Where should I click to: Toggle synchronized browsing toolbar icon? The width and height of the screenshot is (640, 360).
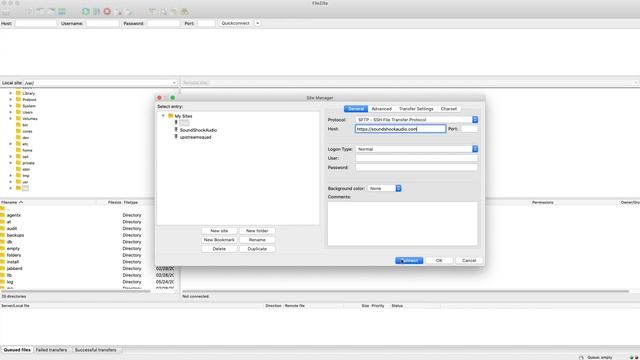(x=174, y=12)
